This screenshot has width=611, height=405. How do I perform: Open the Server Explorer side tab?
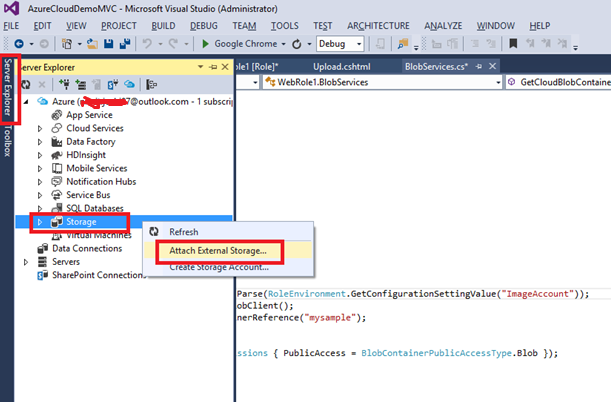coord(7,87)
